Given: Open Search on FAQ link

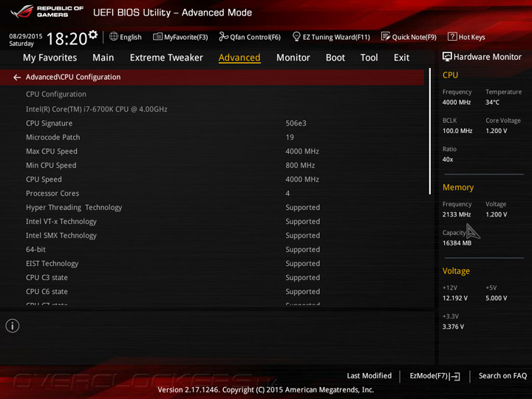Looking at the screenshot, I should [x=502, y=376].
